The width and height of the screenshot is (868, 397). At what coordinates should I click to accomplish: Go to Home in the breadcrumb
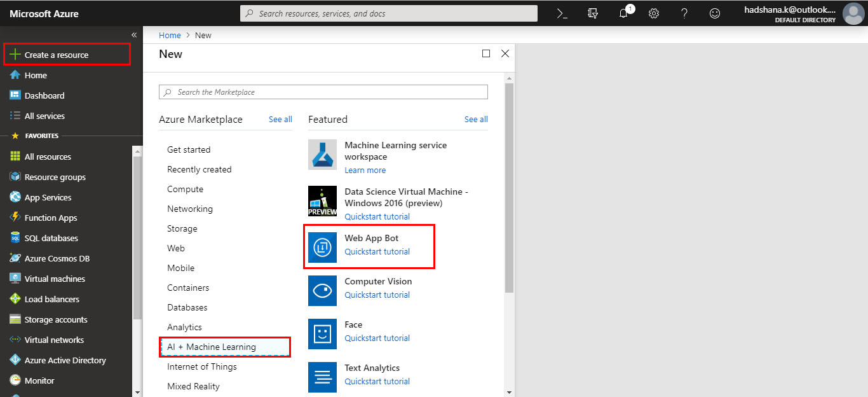click(170, 35)
